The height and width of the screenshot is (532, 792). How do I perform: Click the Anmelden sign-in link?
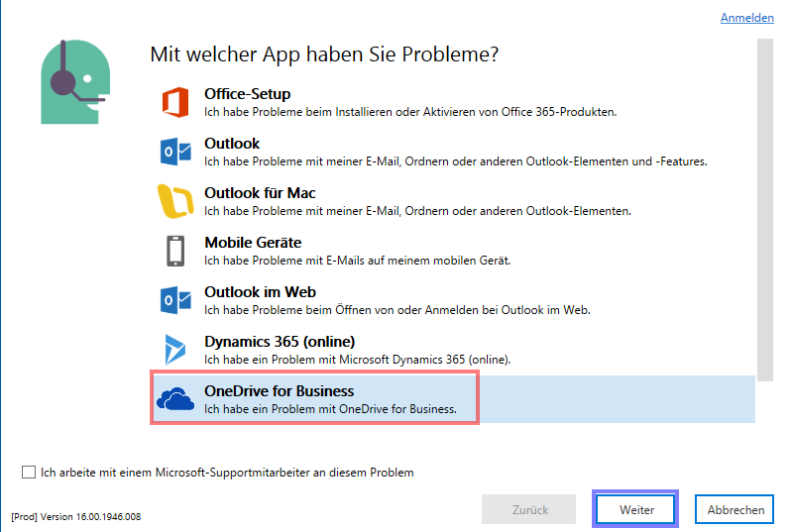(747, 18)
